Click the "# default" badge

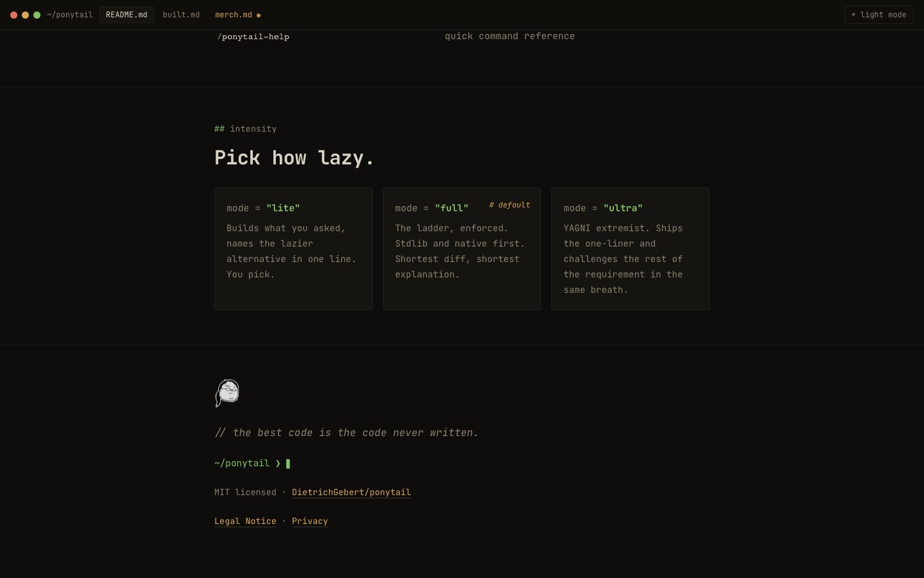(509, 205)
